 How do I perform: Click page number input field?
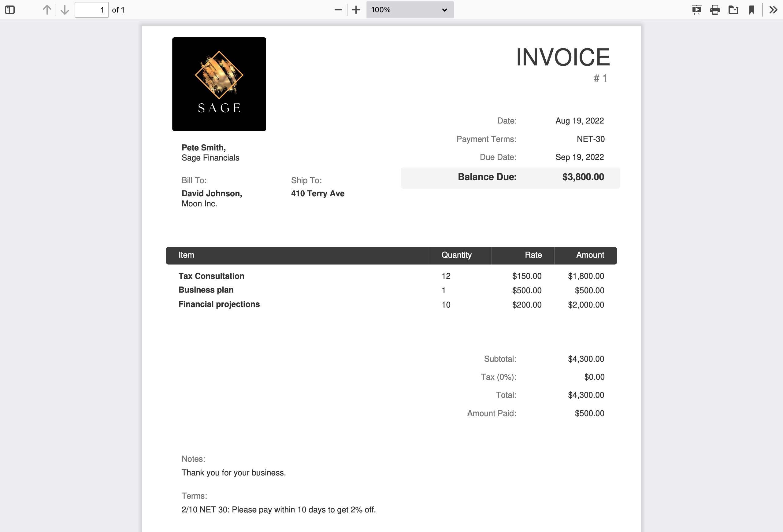92,9
